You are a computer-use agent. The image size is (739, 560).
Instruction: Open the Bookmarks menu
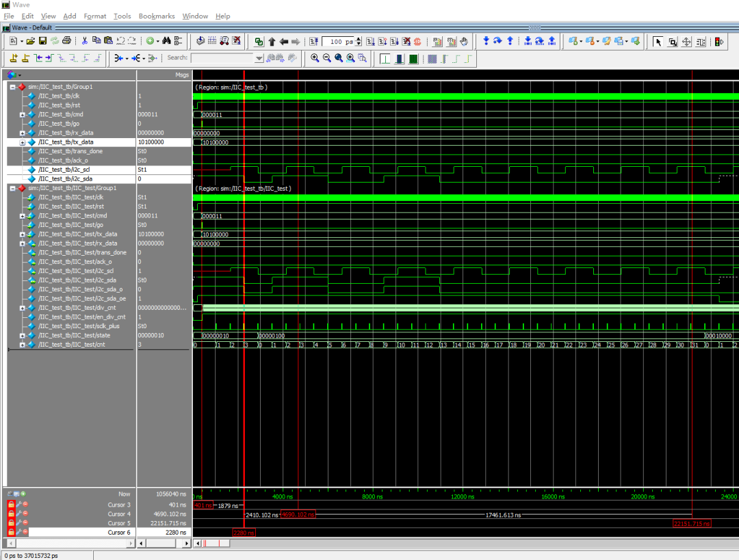point(157,16)
